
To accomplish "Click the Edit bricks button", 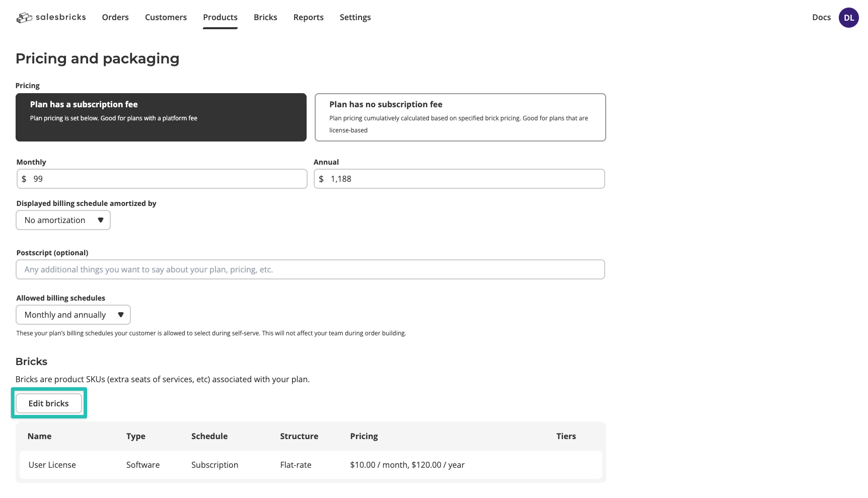I will click(49, 403).
